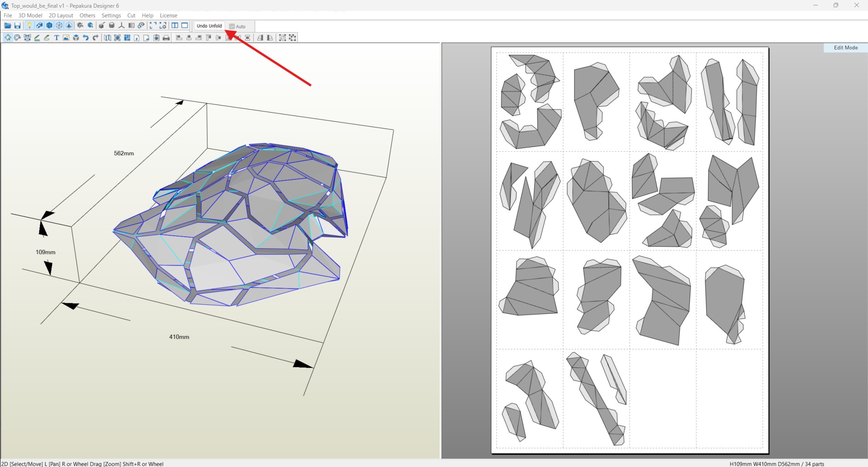Click the Print printer icon
Image resolution: width=868 pixels, height=467 pixels.
166,38
